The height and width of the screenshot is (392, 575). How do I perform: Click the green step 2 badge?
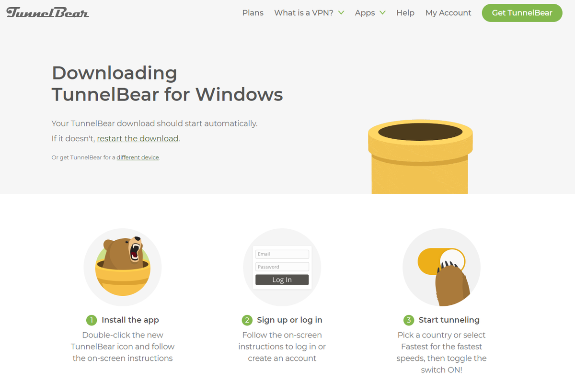pyautogui.click(x=247, y=320)
